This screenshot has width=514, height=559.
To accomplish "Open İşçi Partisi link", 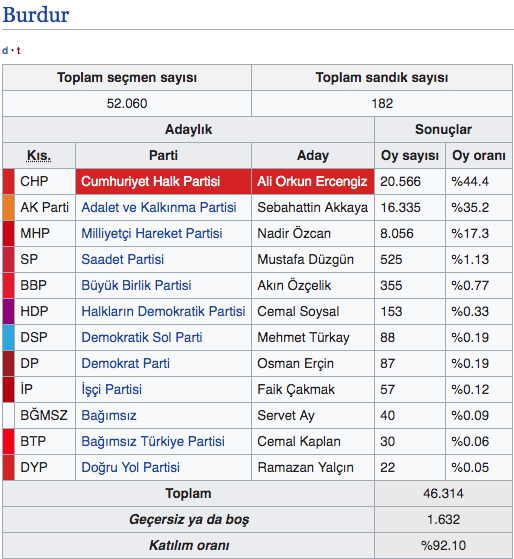I will (112, 390).
